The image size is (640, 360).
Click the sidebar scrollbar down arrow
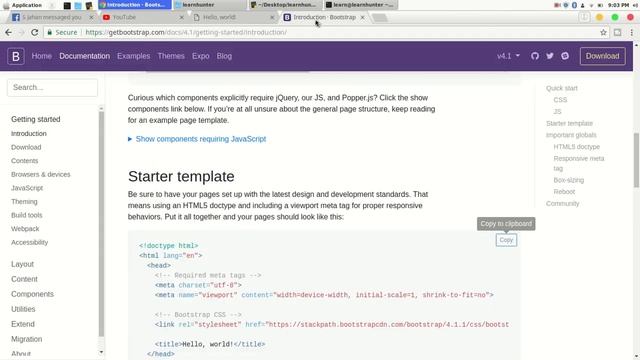pos(101,352)
